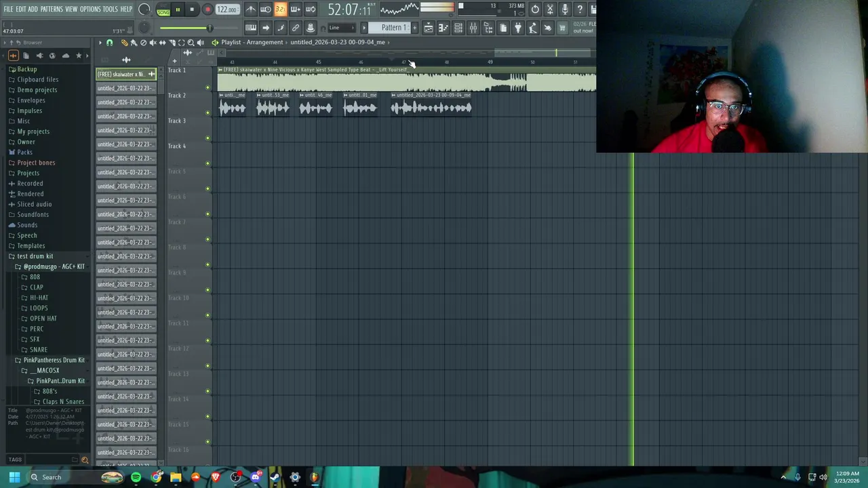
Task: Pause playback with the pause button
Action: point(178,9)
